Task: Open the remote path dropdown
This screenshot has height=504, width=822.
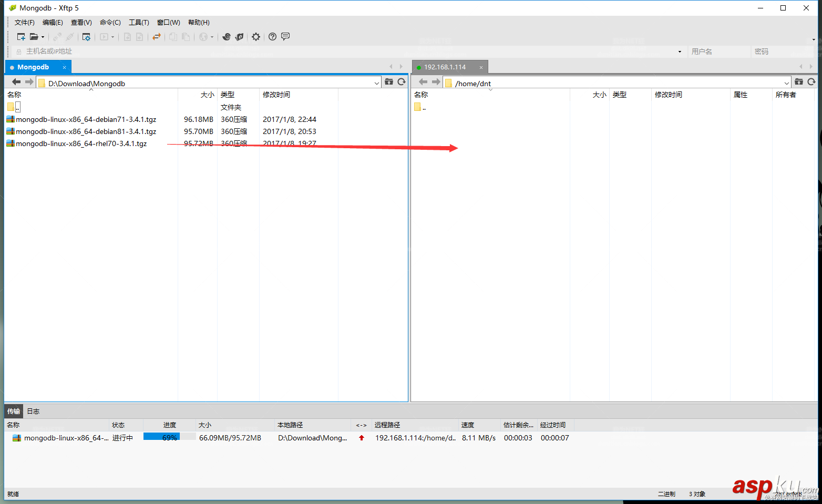Action: [x=787, y=82]
